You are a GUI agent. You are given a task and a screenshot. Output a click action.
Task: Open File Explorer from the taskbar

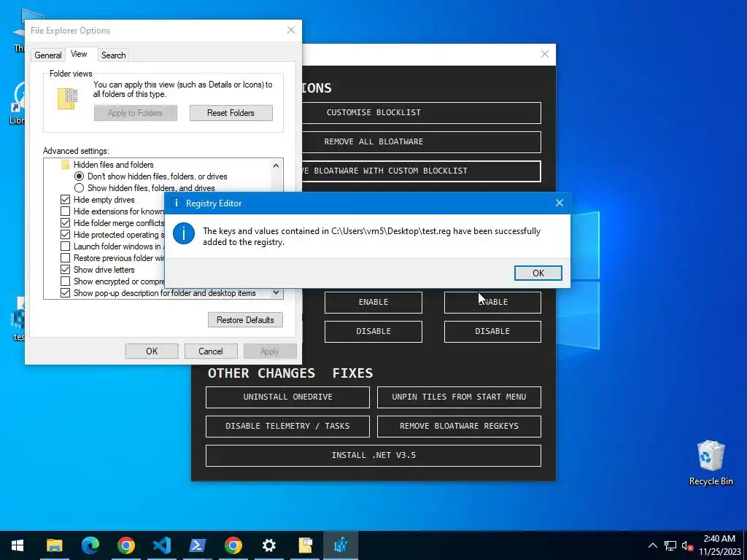coord(54,545)
